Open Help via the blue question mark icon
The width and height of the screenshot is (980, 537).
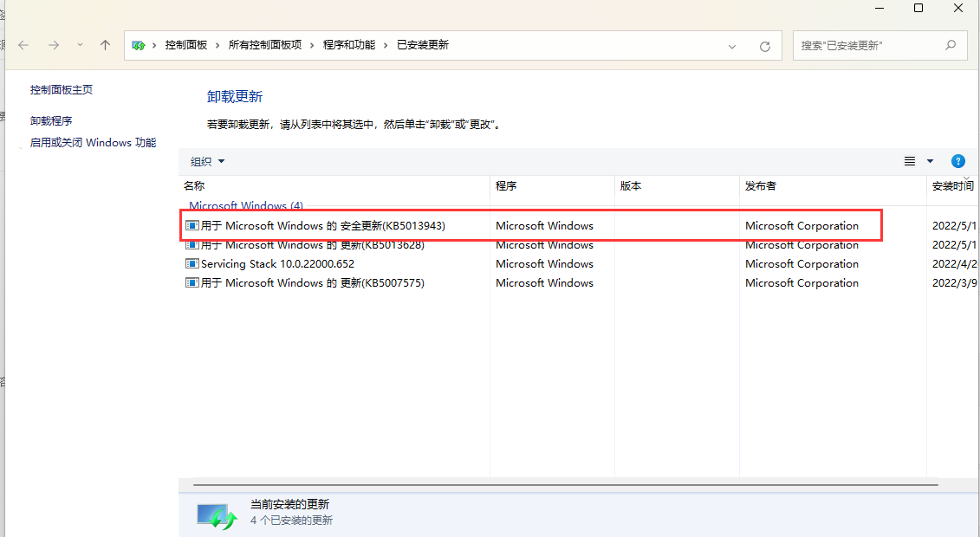point(957,160)
